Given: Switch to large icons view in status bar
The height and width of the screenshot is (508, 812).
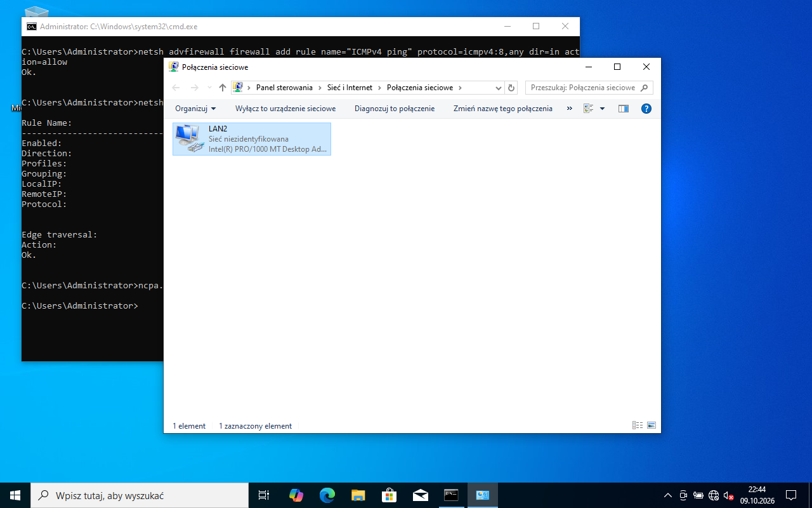Looking at the screenshot, I should (x=651, y=425).
